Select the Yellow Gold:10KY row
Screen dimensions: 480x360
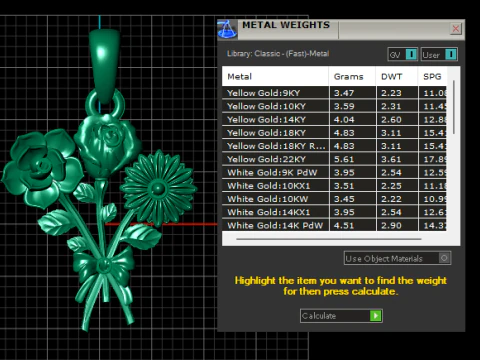[x=334, y=106]
